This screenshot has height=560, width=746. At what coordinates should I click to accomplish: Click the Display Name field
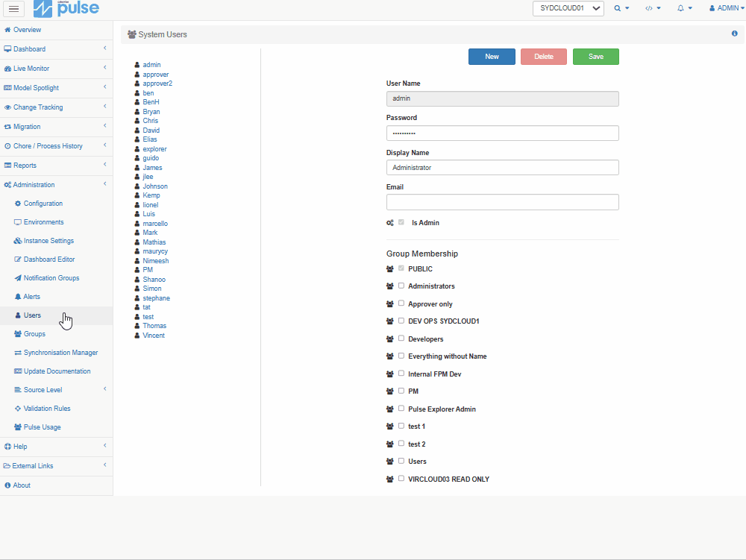point(502,167)
